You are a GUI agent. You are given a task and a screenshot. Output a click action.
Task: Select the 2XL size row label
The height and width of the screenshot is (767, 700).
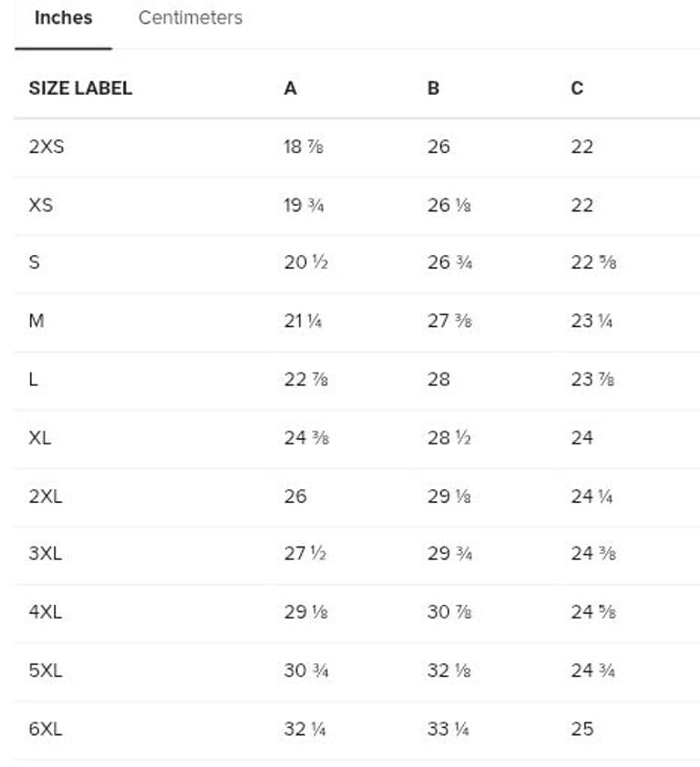pos(46,496)
